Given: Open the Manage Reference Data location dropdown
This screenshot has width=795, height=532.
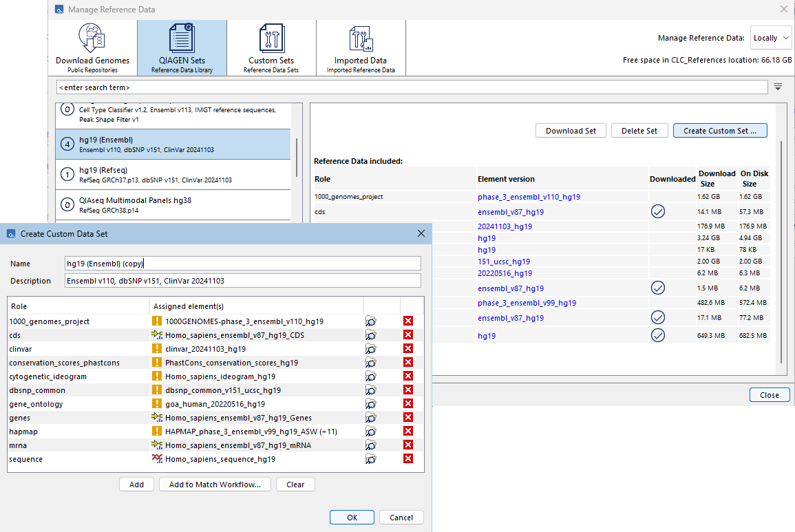Looking at the screenshot, I should tap(770, 38).
